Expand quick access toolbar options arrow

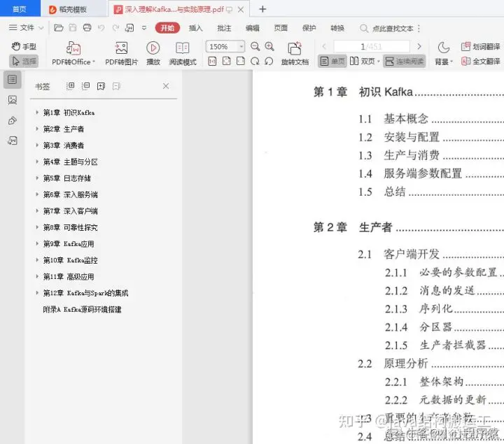pyautogui.click(x=144, y=28)
